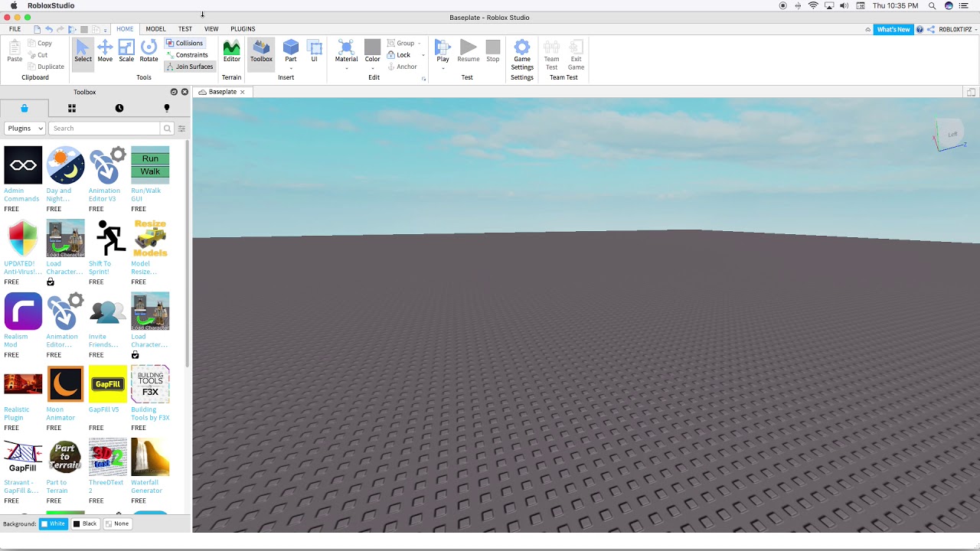This screenshot has width=980, height=551.
Task: Start a Team Test
Action: point(551,54)
